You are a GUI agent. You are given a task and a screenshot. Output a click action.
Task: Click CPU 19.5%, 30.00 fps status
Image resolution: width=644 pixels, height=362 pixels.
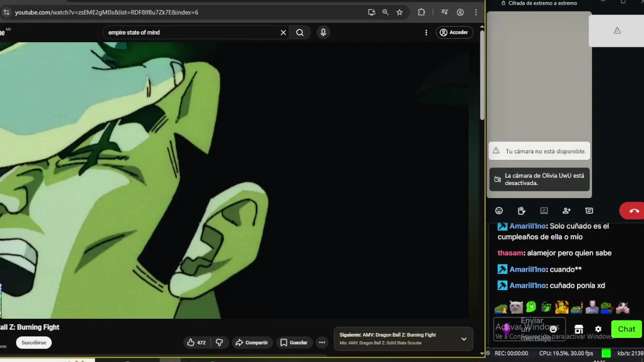click(x=566, y=353)
